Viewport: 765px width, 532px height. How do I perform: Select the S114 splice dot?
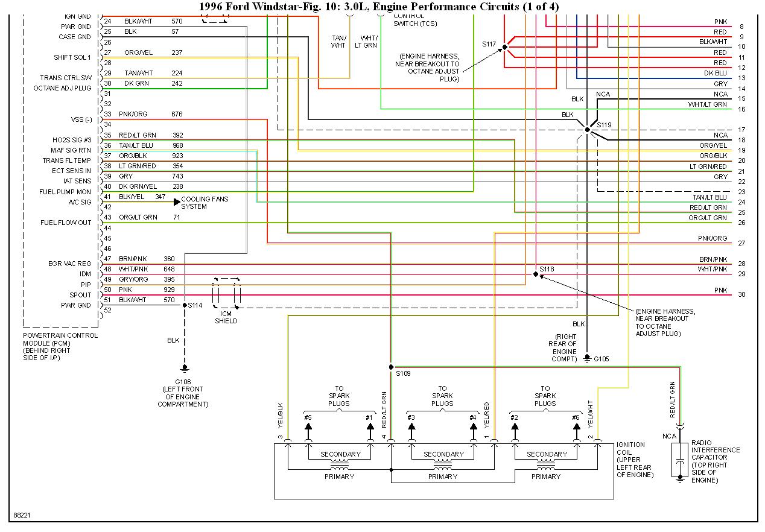(185, 305)
